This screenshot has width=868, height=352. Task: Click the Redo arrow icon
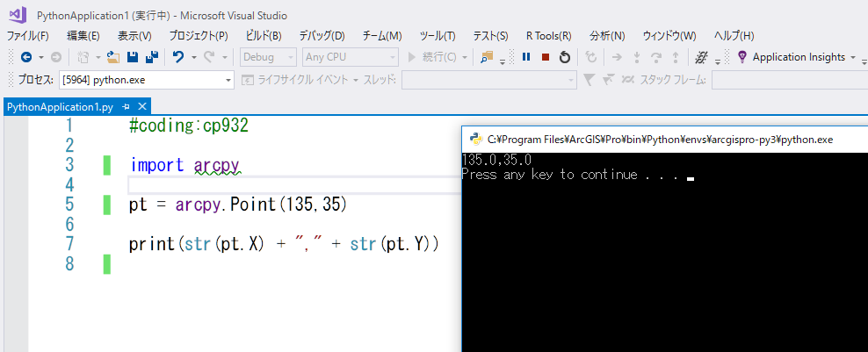[209, 57]
